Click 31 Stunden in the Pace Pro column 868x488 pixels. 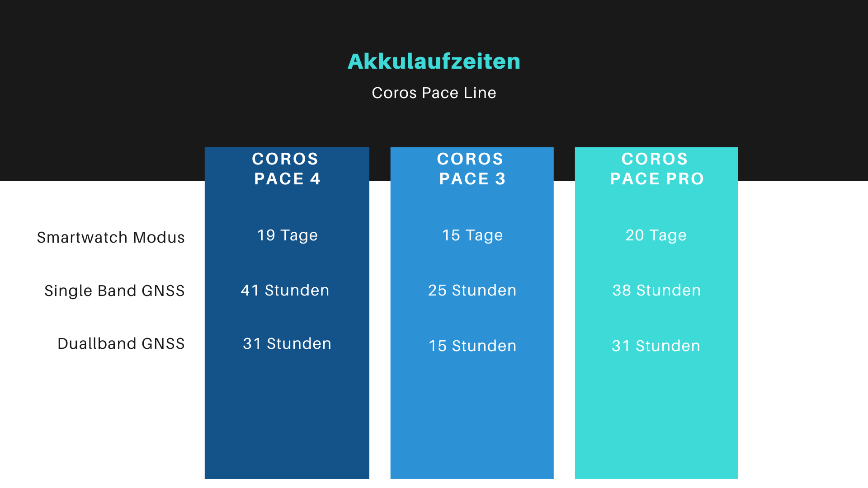pos(656,346)
